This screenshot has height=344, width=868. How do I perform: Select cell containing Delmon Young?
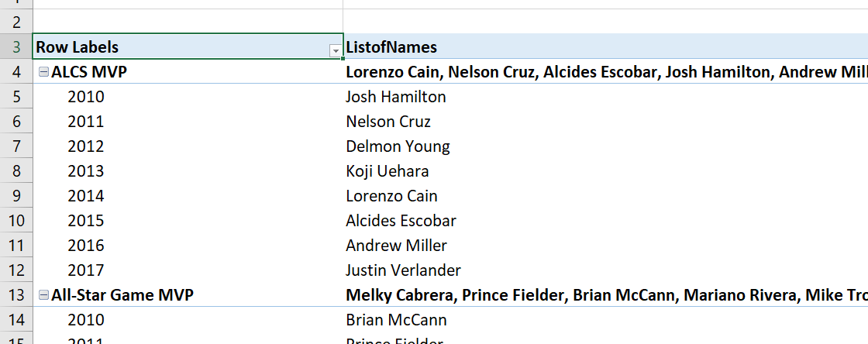point(398,146)
